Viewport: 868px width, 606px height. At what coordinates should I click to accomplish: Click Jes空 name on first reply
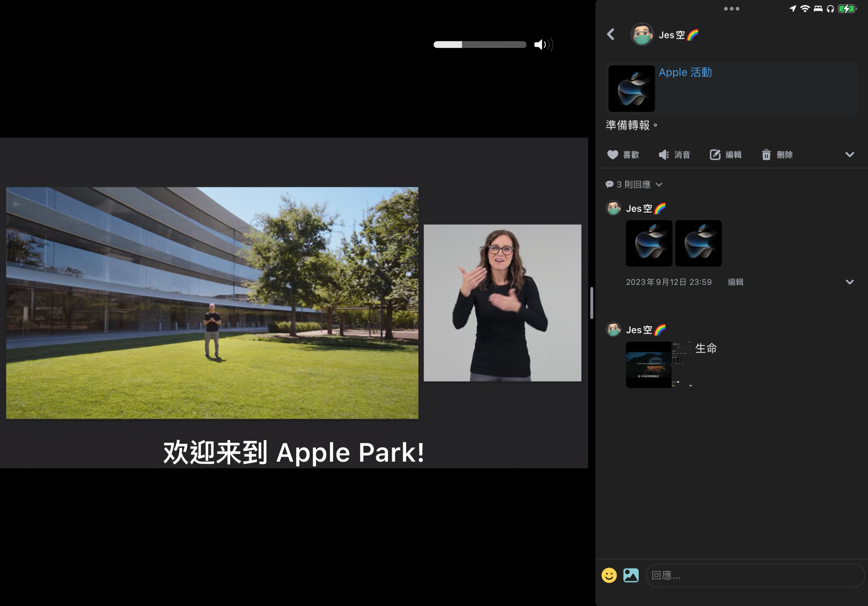click(646, 208)
